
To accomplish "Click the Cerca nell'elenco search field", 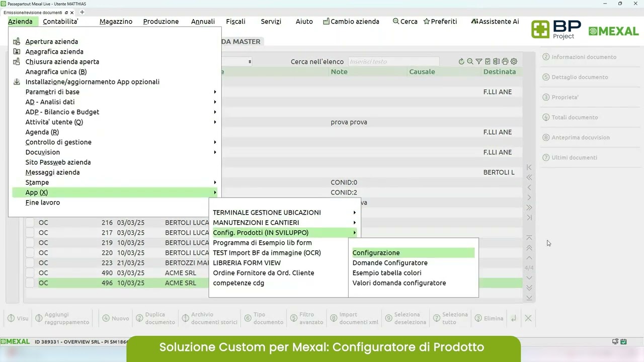I will point(393,61).
